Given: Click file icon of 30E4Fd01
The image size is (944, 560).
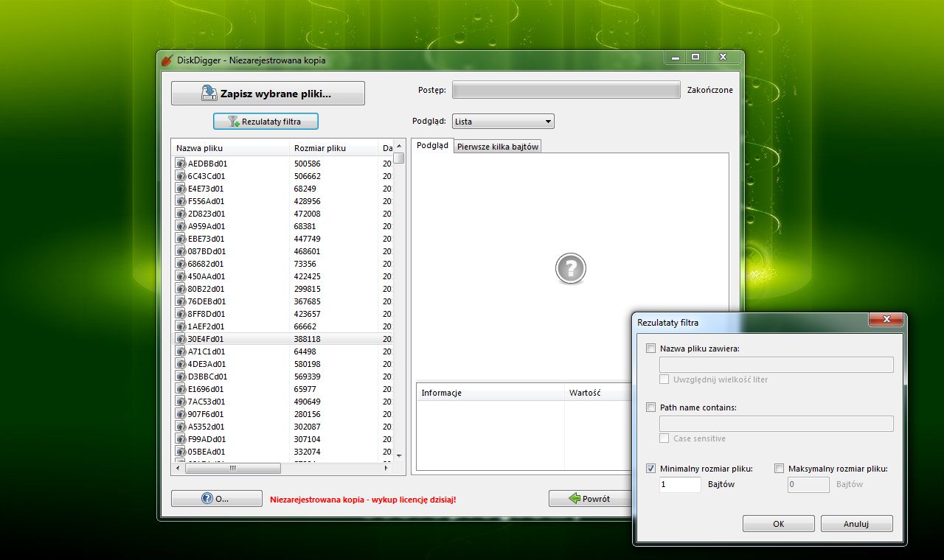Looking at the screenshot, I should point(181,339).
